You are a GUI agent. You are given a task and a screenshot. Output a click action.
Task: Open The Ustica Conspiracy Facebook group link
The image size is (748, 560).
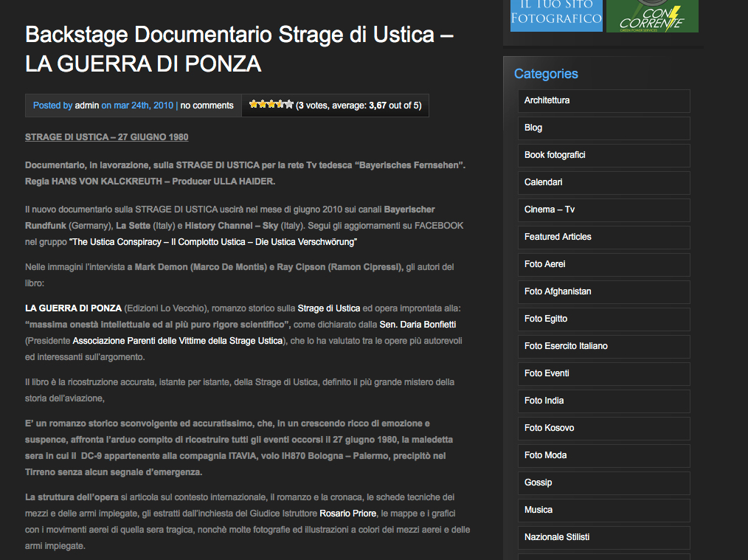(x=213, y=242)
